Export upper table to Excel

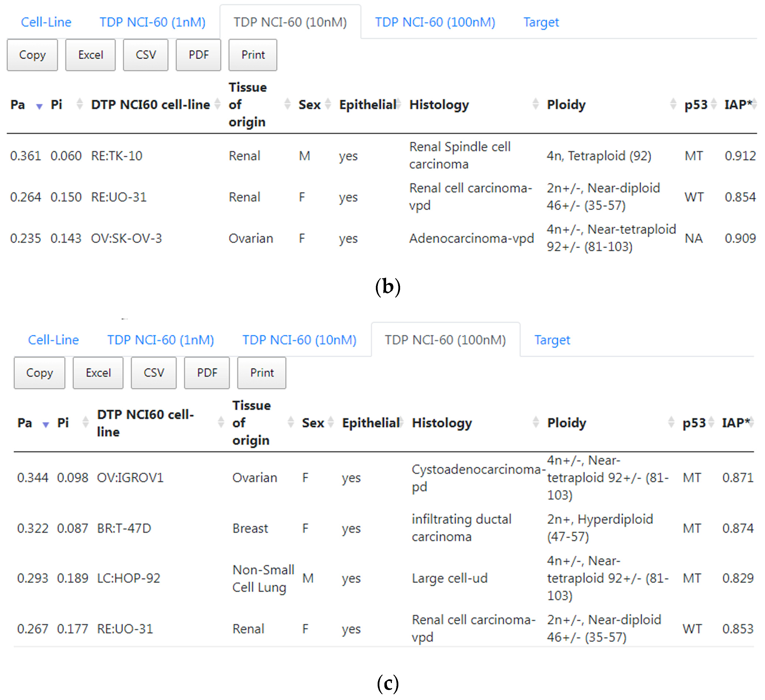(x=90, y=55)
